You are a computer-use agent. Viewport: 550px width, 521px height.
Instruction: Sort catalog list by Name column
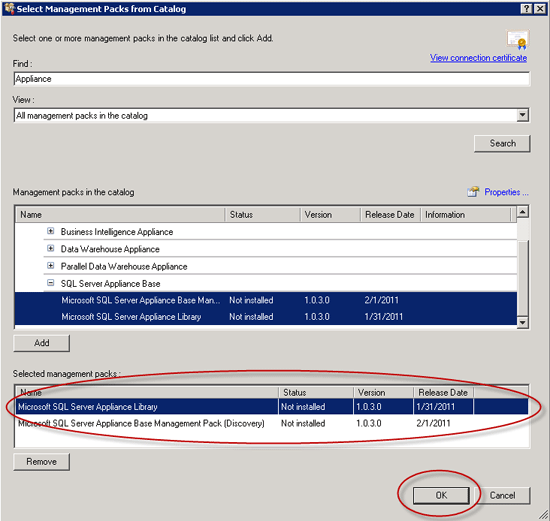(120, 214)
